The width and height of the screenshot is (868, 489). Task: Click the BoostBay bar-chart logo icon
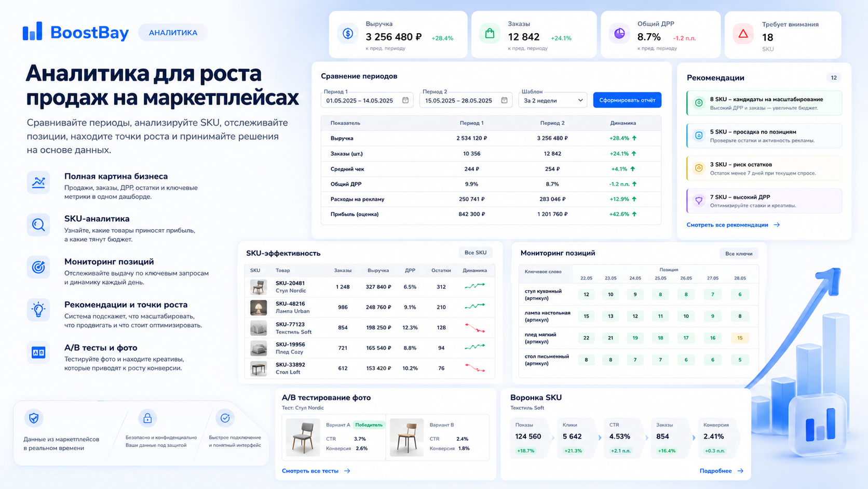point(32,31)
